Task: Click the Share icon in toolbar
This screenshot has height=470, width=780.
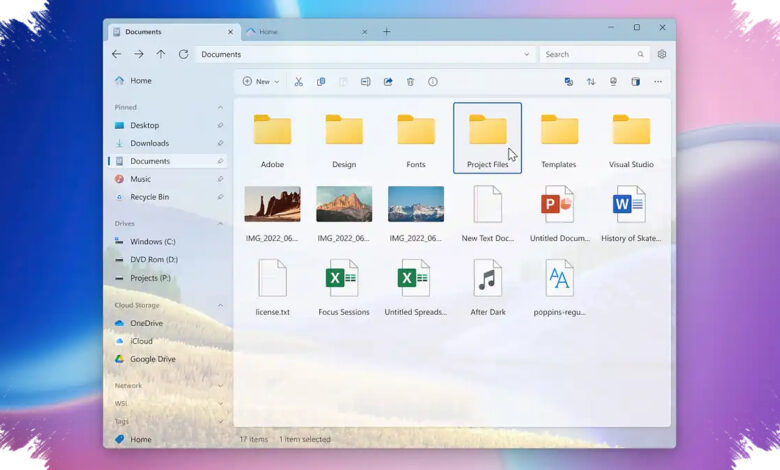Action: pyautogui.click(x=388, y=82)
